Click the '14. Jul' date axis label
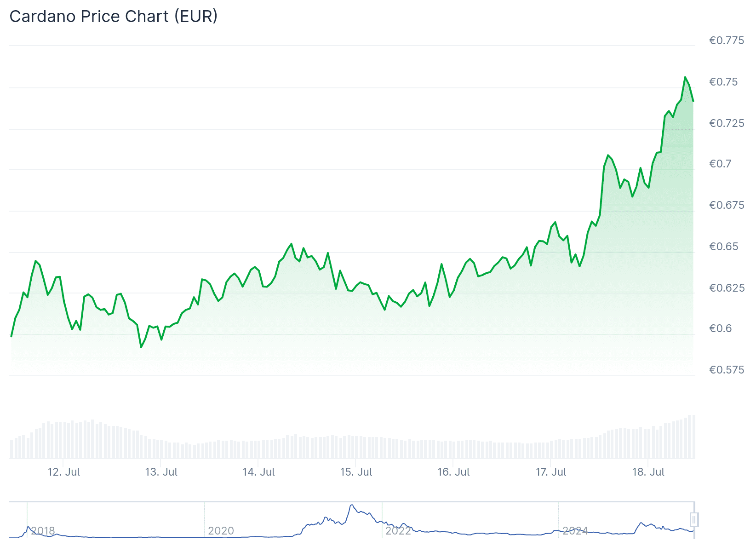This screenshot has width=756, height=552. (259, 472)
